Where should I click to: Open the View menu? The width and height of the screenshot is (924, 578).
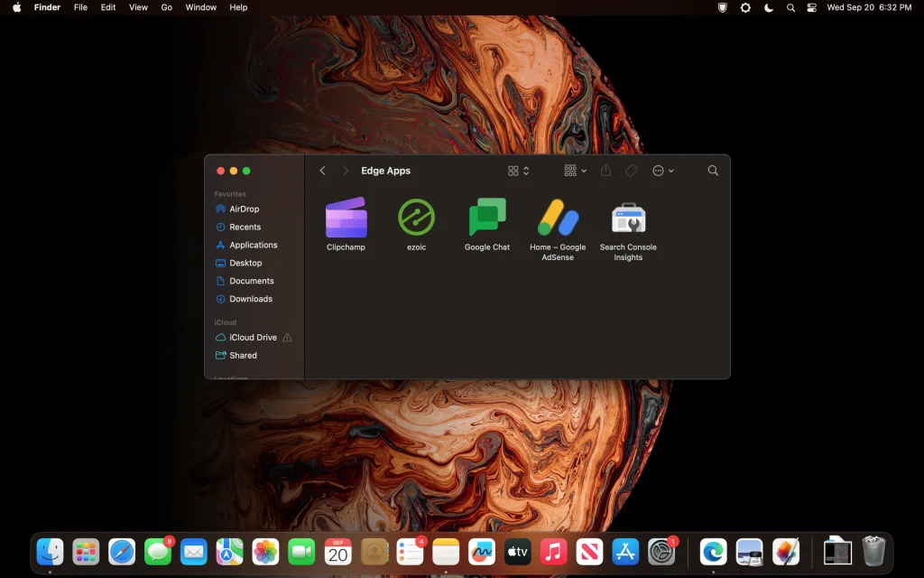coord(138,7)
